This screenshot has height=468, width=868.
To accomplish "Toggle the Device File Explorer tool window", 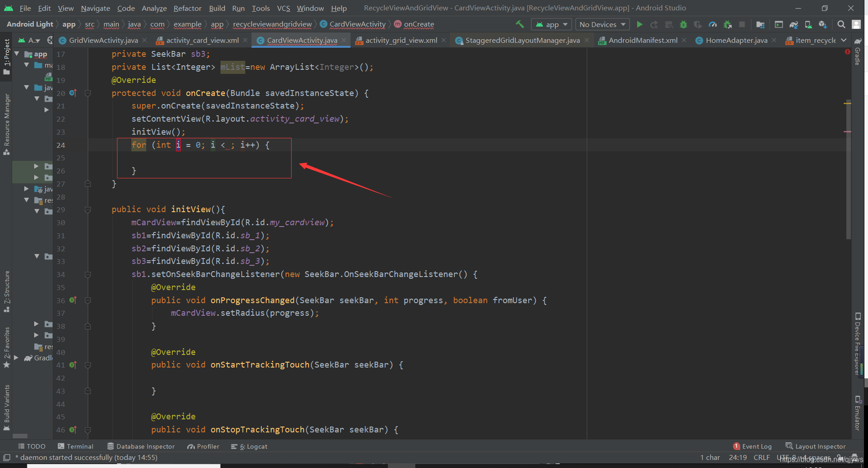I will click(x=858, y=344).
